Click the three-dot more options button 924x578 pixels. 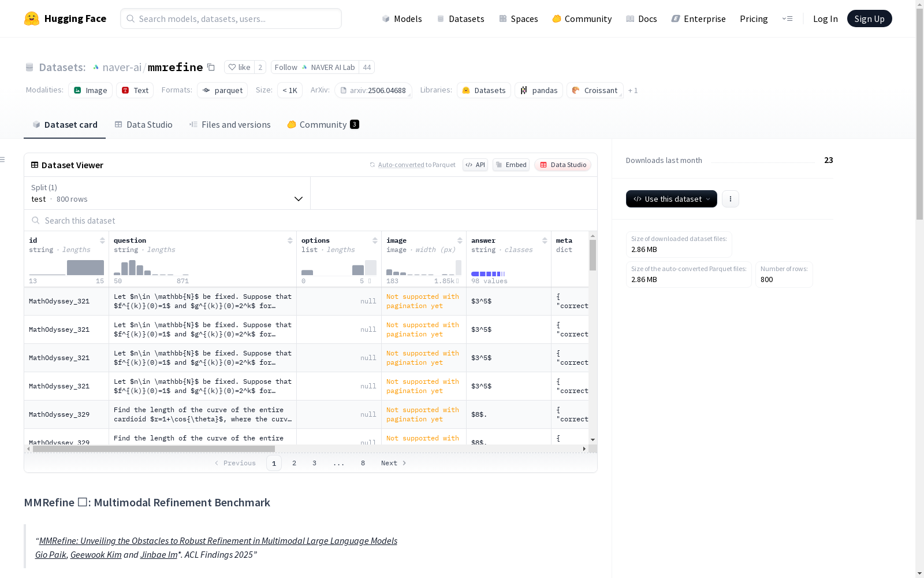point(731,199)
